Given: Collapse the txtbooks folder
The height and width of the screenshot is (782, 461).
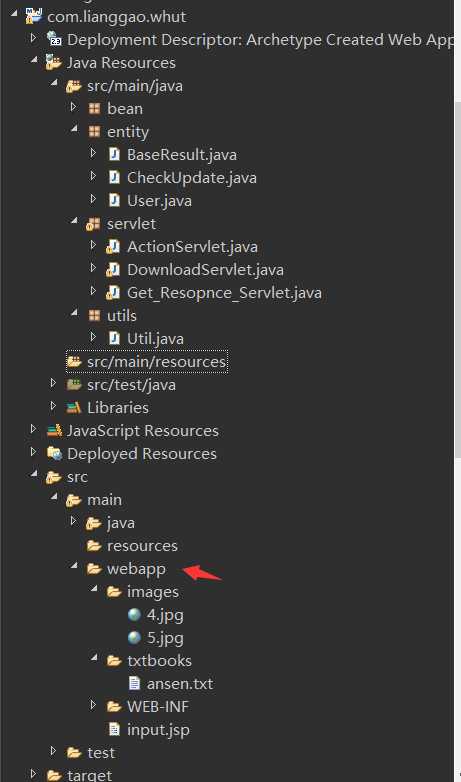Looking at the screenshot, I should coord(94,658).
